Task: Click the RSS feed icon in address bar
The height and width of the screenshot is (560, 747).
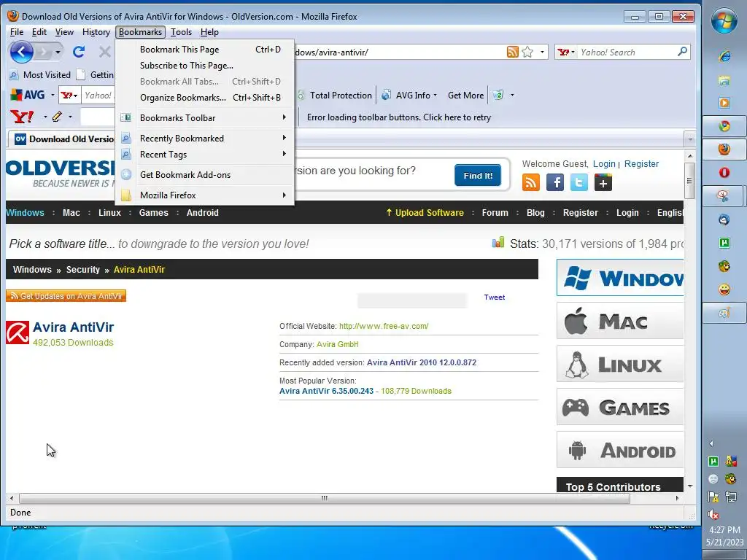Action: pyautogui.click(x=513, y=52)
